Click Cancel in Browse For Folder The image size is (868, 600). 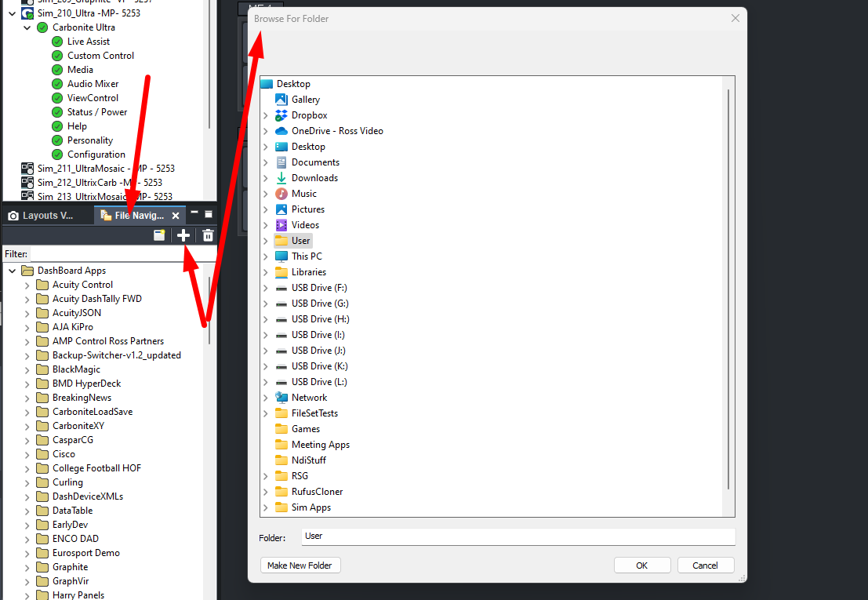pyautogui.click(x=705, y=565)
